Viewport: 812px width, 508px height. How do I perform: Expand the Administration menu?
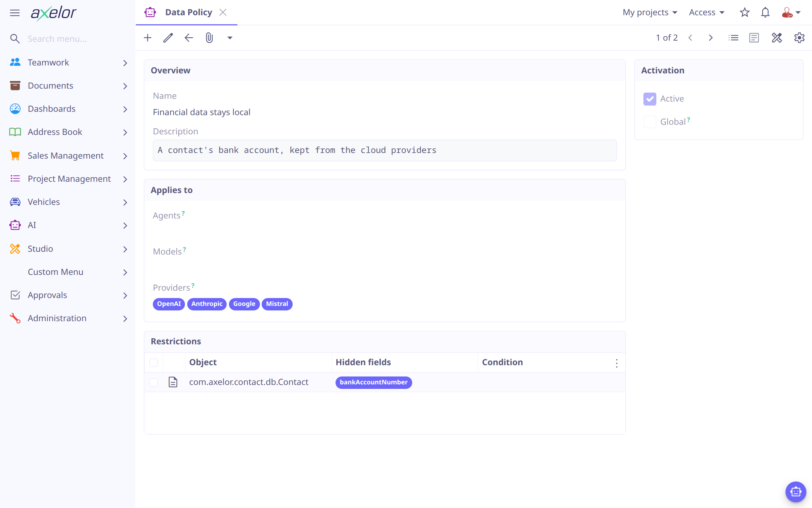[68, 318]
